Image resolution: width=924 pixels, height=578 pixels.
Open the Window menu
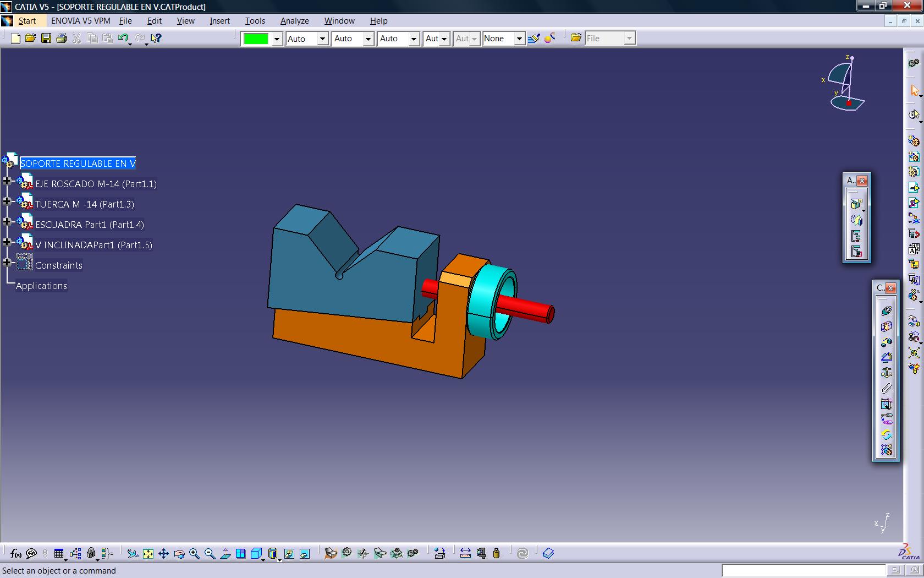pyautogui.click(x=339, y=21)
